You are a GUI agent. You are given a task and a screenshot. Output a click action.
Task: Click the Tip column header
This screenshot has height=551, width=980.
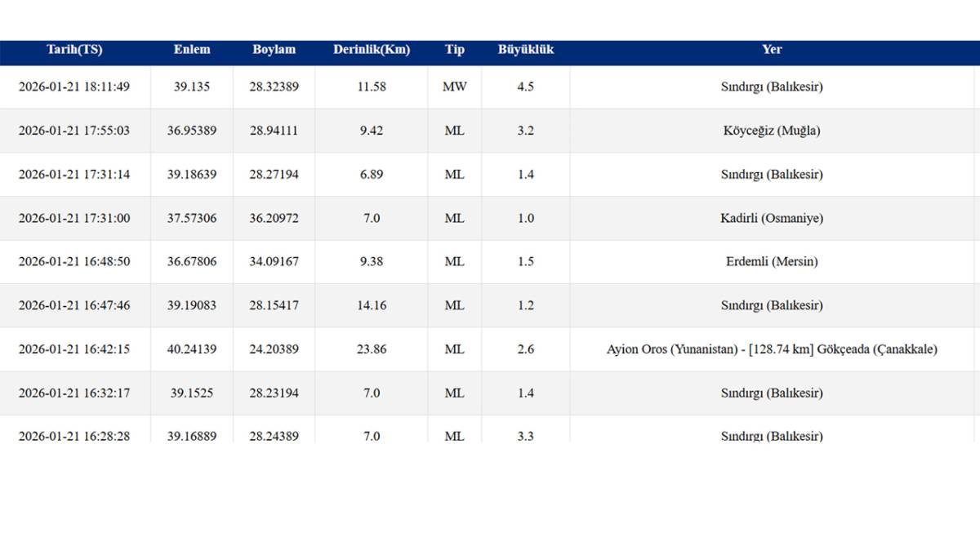[455, 50]
